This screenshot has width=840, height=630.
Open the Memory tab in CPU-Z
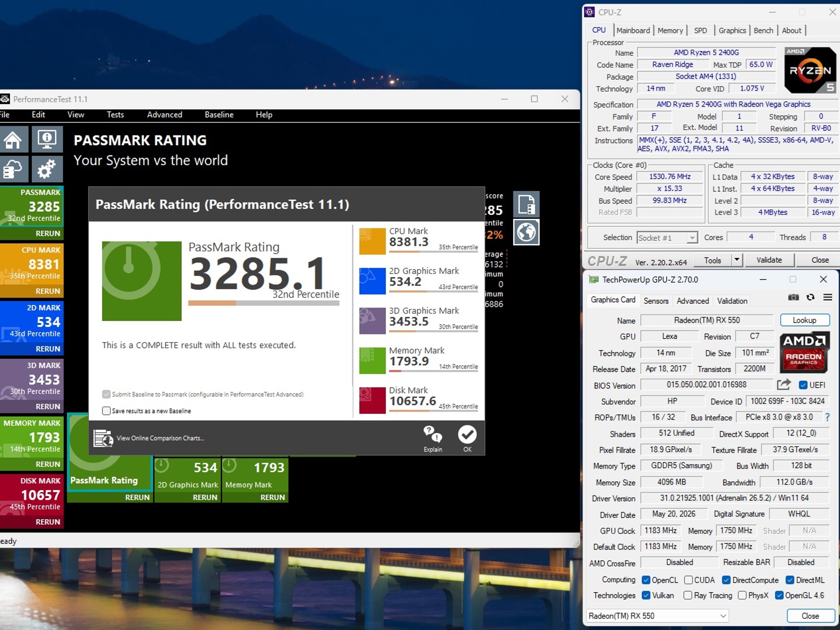(670, 30)
